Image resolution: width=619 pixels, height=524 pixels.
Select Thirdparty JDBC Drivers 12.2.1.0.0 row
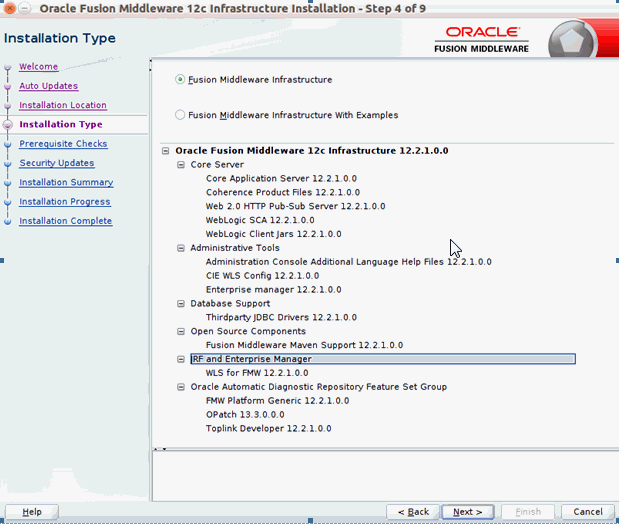pos(281,317)
